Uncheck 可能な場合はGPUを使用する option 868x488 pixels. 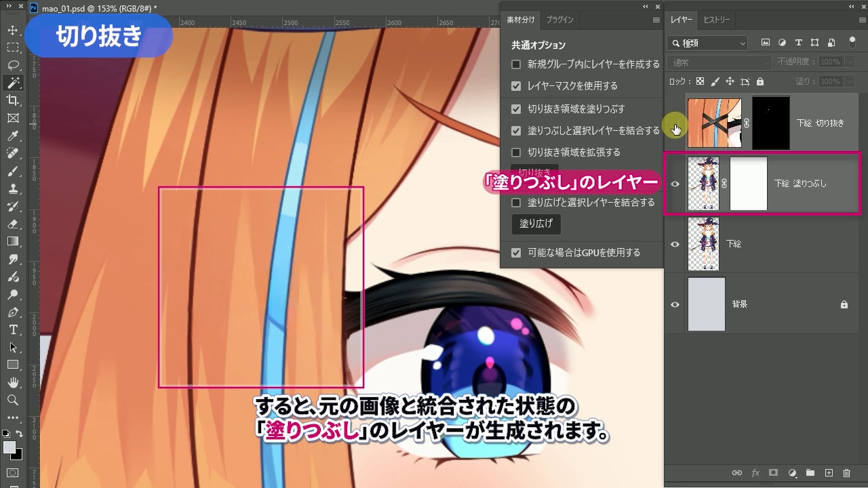(x=516, y=253)
